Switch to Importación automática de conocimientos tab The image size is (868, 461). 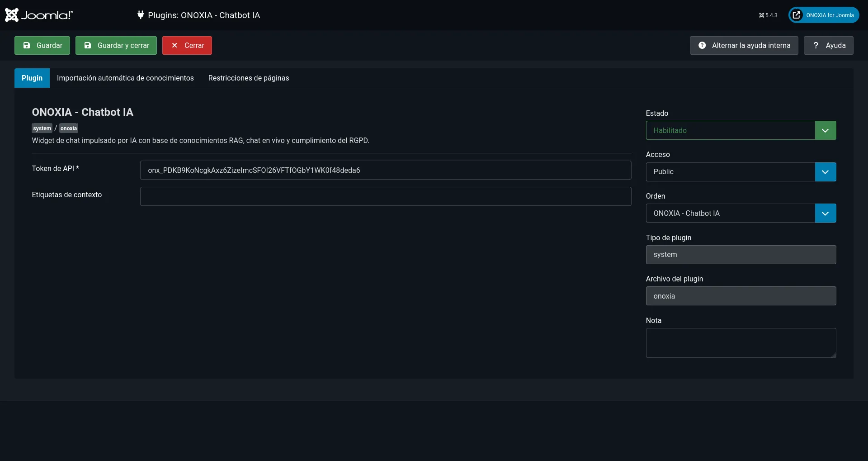(125, 78)
